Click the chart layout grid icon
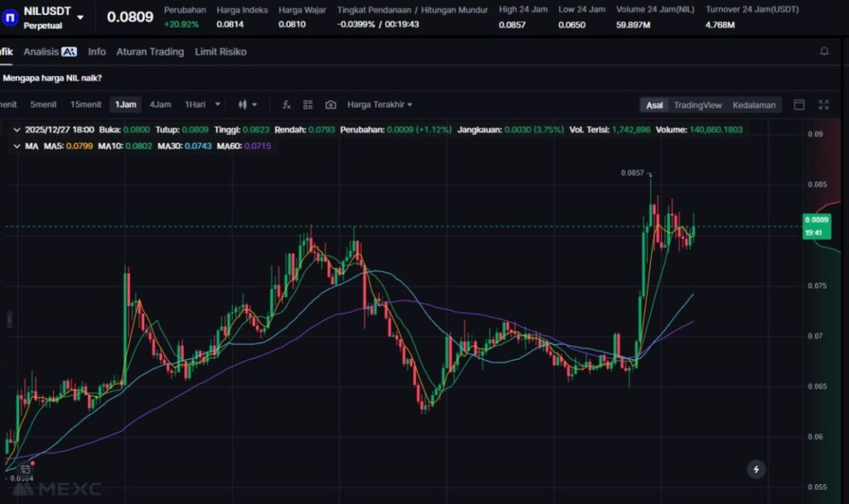The width and height of the screenshot is (849, 504). point(308,104)
